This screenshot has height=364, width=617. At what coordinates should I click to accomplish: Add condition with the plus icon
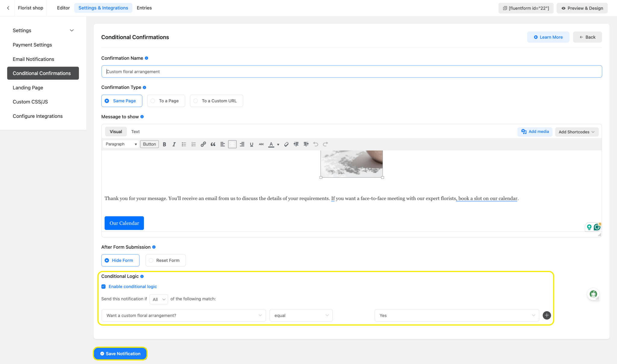pos(547,315)
